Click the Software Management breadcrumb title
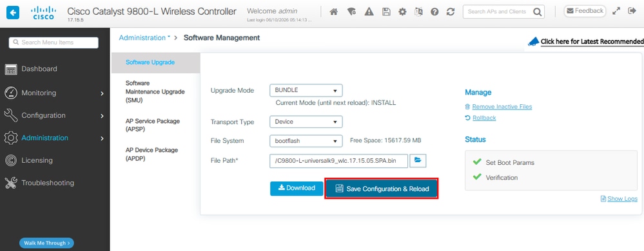Viewport: 644px width, 251px height. tap(222, 38)
